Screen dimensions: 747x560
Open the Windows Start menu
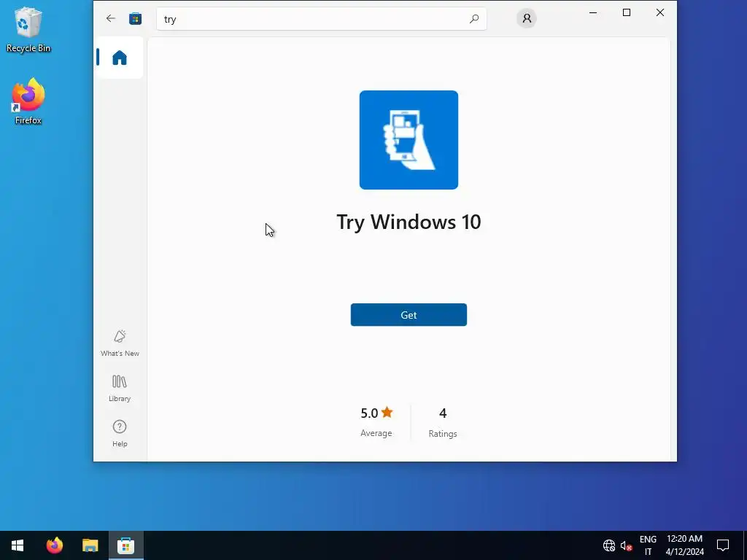point(18,545)
